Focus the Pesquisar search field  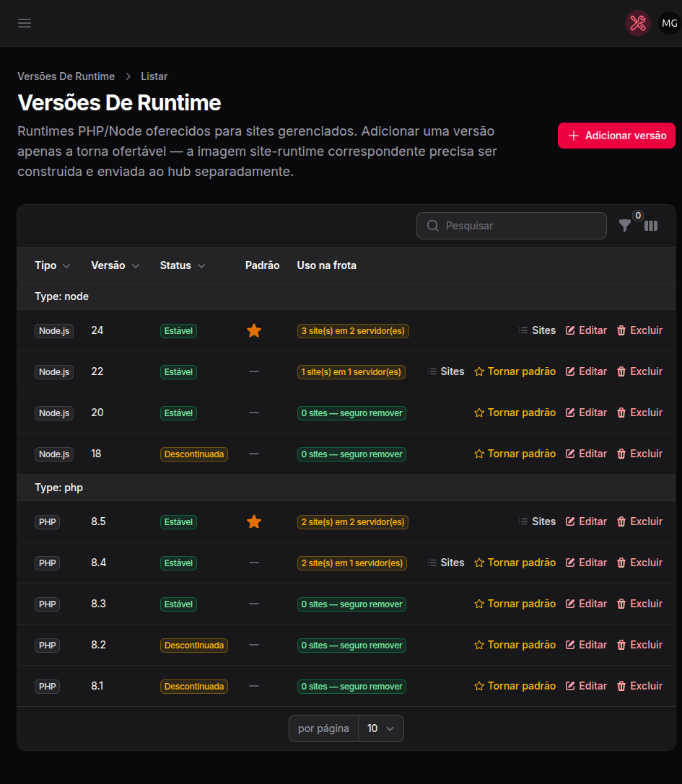(x=512, y=226)
